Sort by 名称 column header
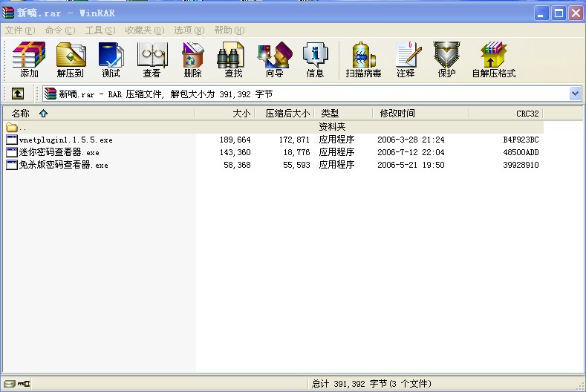This screenshot has height=392, width=586. [x=99, y=114]
